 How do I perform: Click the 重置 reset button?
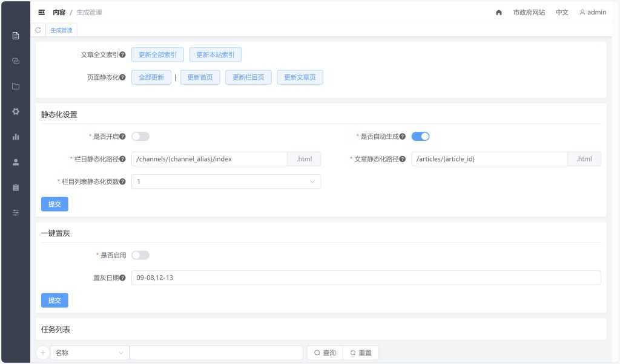pos(361,353)
